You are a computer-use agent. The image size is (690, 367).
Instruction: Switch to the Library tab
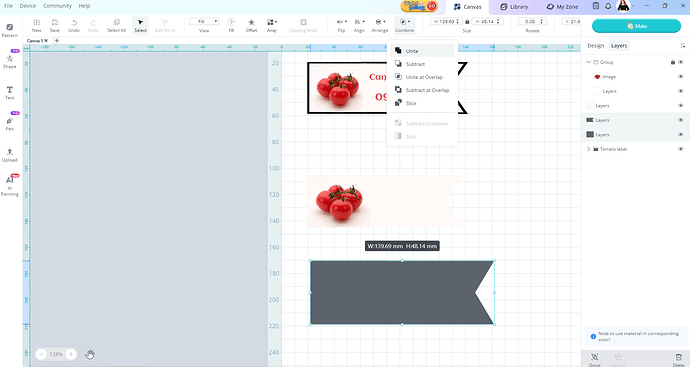(x=514, y=7)
